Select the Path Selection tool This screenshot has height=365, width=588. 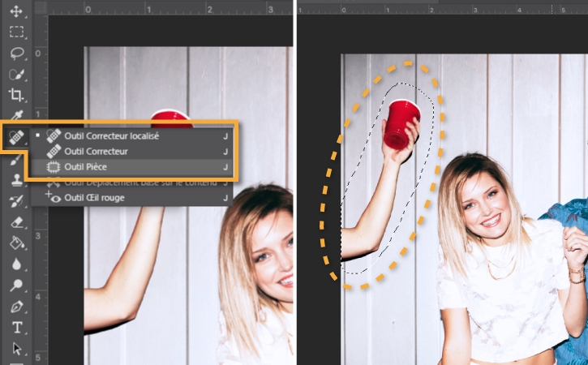(17, 349)
